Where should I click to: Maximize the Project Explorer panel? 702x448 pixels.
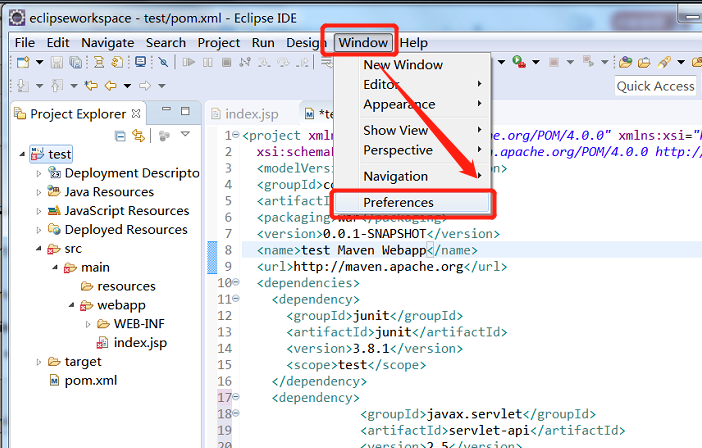click(185, 111)
